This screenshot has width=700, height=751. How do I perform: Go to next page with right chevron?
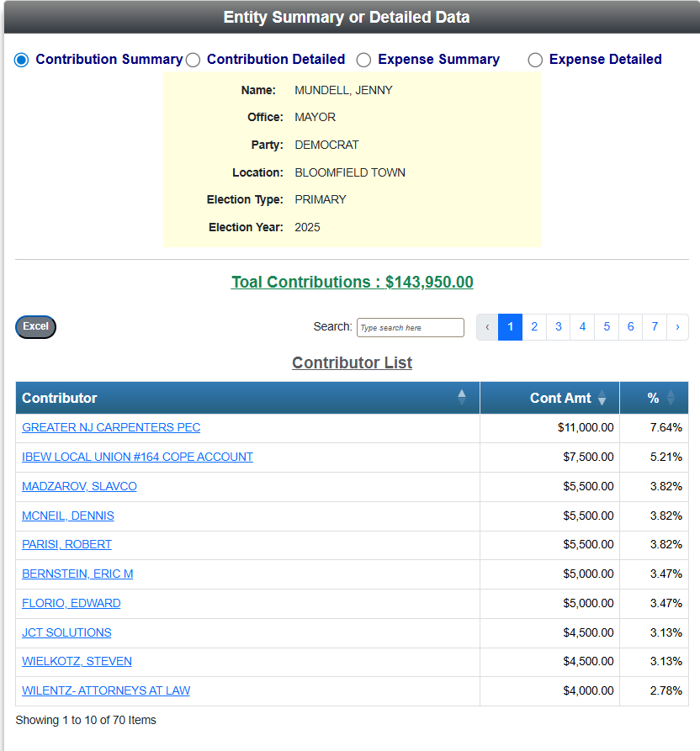[x=677, y=326]
